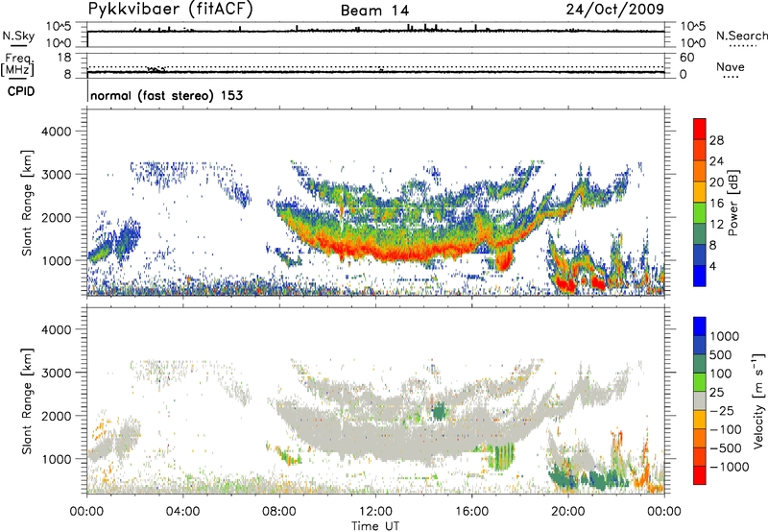The height and width of the screenshot is (532, 768).
Task: Select 'normal (fast stereo) 153' mode text
Action: [166, 95]
